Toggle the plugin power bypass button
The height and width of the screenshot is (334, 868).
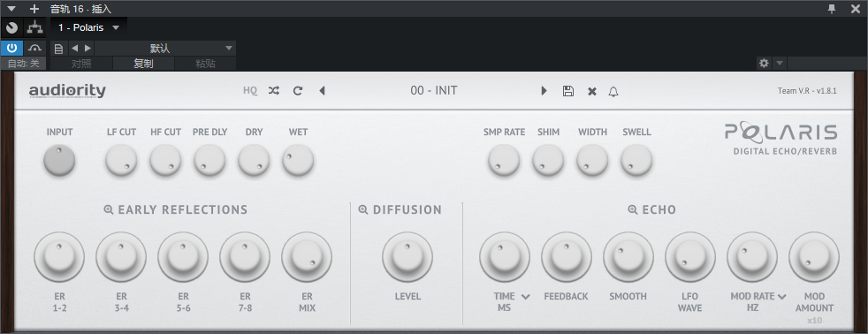pos(11,48)
